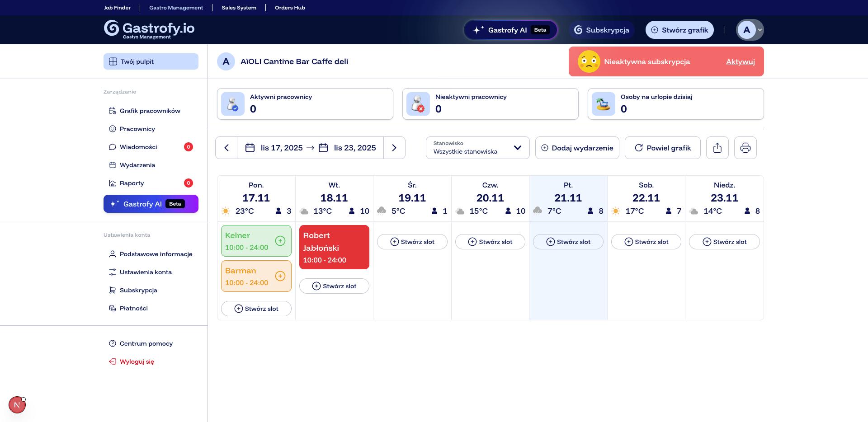Open the Stanowisko positions dropdown

(477, 148)
